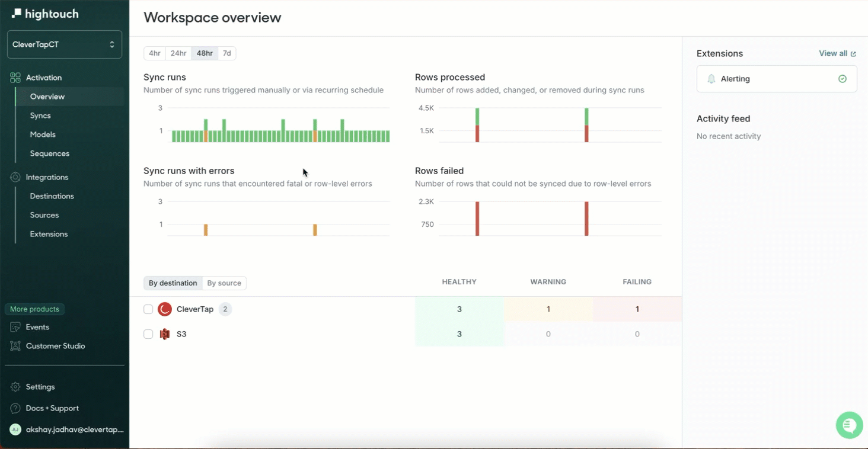Open Sequences in the sidebar

(x=50, y=153)
